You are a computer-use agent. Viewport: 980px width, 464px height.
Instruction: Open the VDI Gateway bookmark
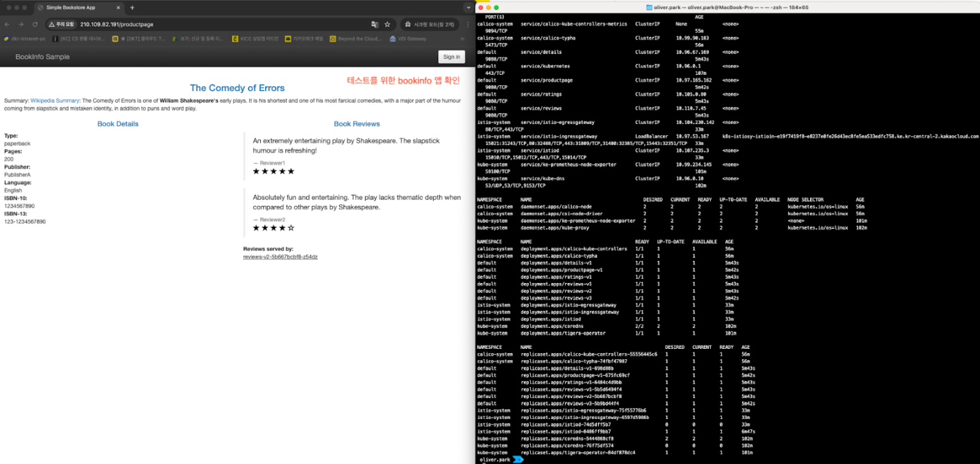coord(408,39)
